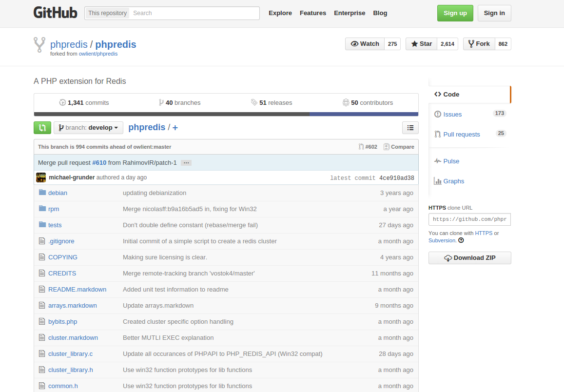Click latest commit hash 4ce910ad38
The height and width of the screenshot is (392, 564).
[x=397, y=177]
